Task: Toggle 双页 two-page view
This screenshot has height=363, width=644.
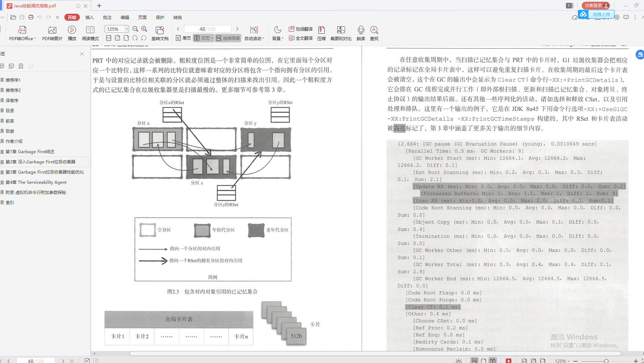Action: (x=204, y=38)
